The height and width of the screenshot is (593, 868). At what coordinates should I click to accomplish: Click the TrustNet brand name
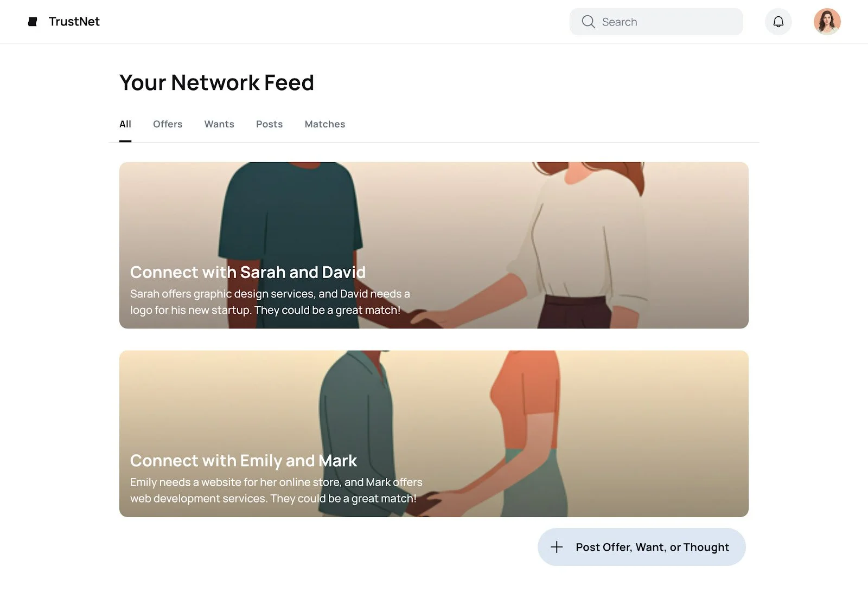(74, 22)
